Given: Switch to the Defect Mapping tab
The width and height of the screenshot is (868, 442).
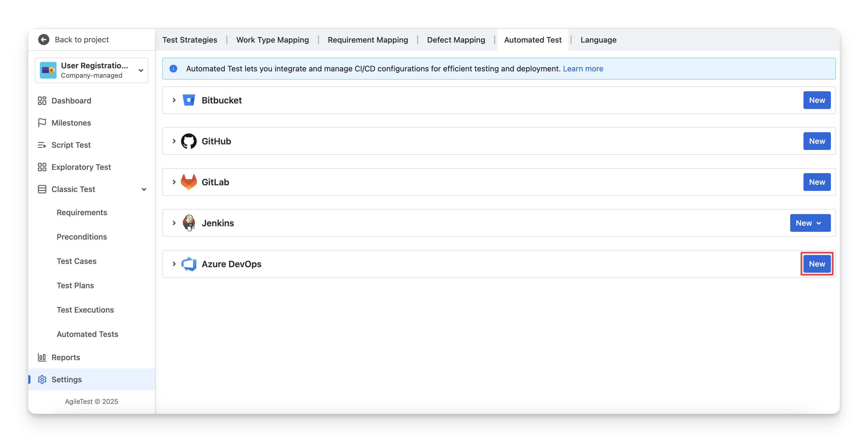Looking at the screenshot, I should 456,40.
